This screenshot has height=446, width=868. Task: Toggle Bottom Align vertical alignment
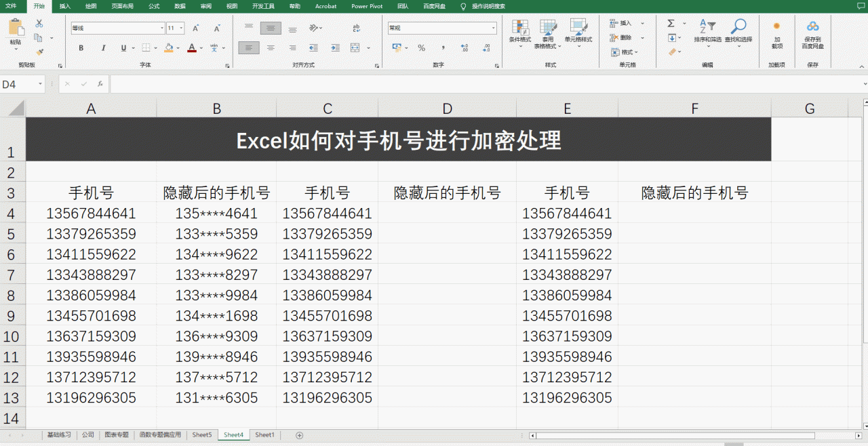292,28
